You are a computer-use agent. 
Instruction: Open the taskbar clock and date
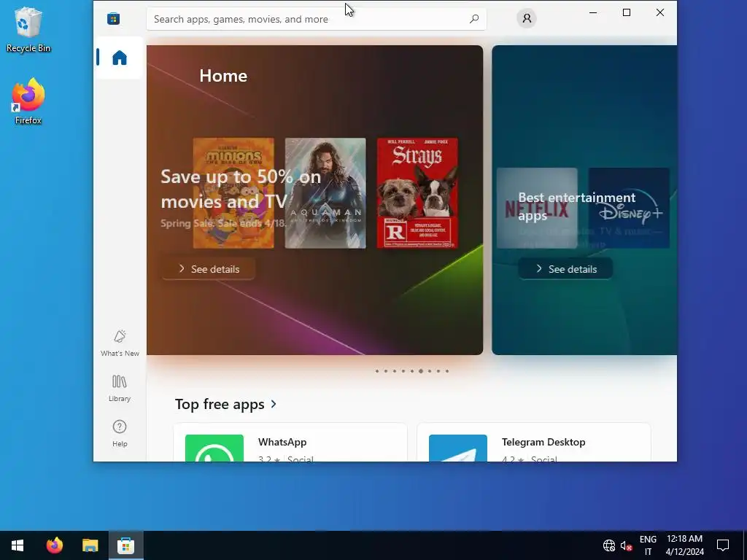point(684,545)
